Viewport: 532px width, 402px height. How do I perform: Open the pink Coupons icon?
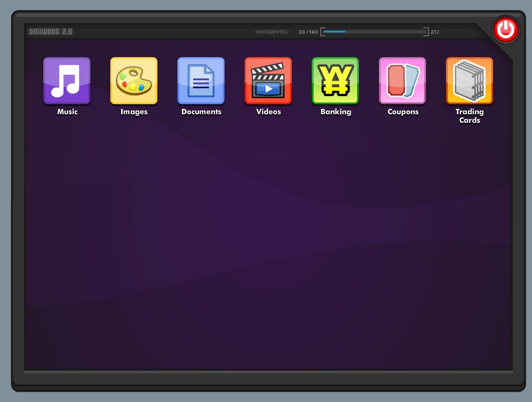(x=402, y=81)
